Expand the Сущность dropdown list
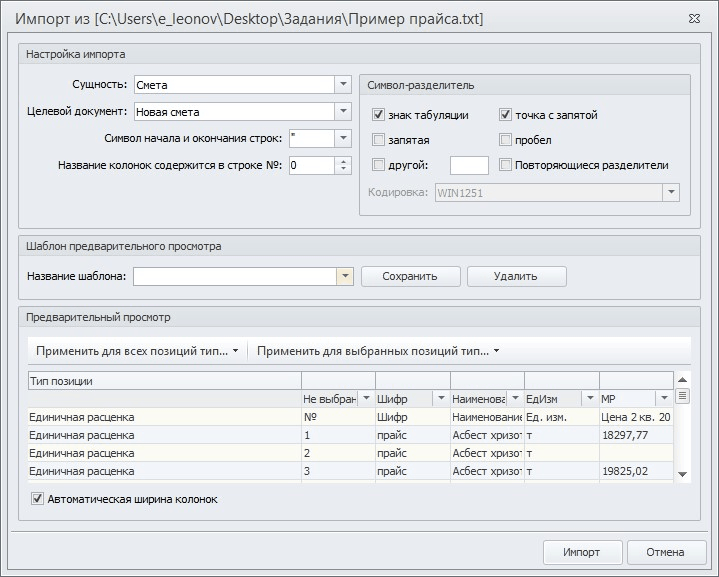The image size is (719, 577). pos(343,85)
